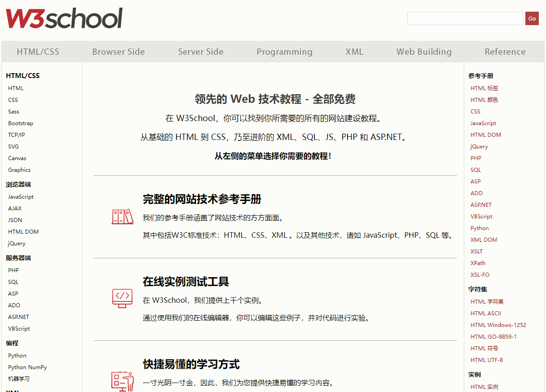
Task: Open the TCP/IP tutorial link
Action: coord(17,135)
